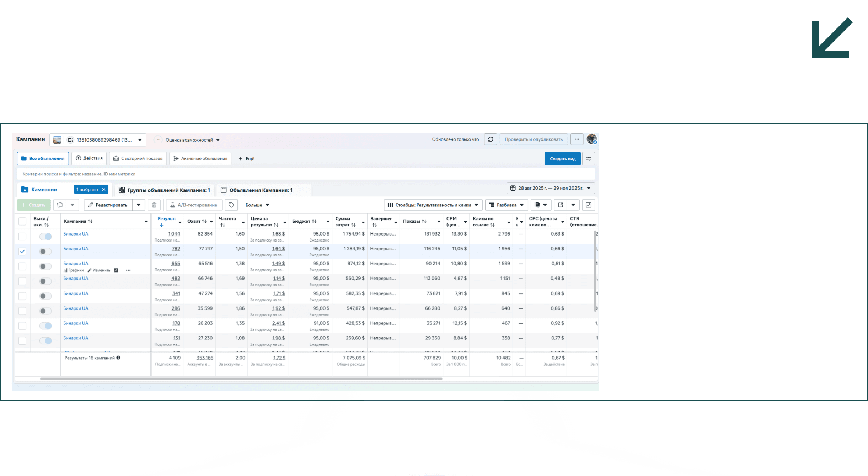Focus the search and filter criteria field
868x476 pixels.
coord(306,174)
